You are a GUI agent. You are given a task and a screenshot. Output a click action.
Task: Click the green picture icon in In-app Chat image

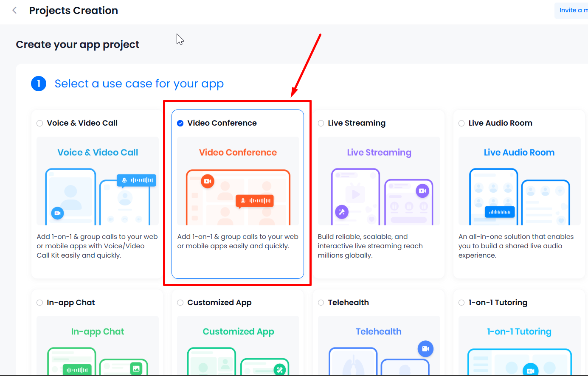click(x=136, y=368)
